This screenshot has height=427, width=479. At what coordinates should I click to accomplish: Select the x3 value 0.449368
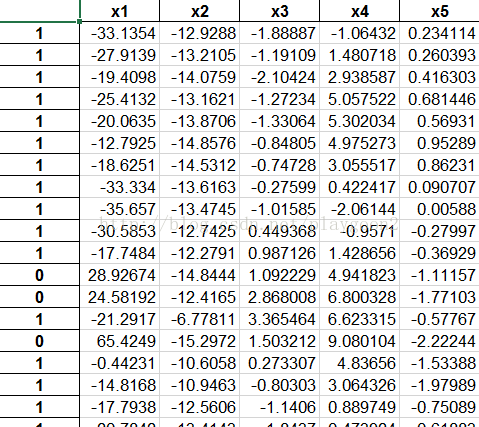click(x=280, y=231)
